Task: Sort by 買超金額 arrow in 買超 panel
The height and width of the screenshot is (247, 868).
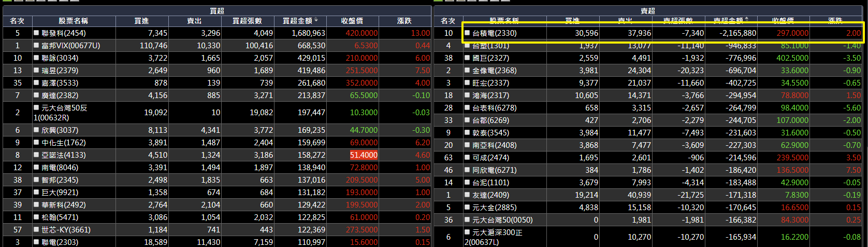Action: pos(316,20)
